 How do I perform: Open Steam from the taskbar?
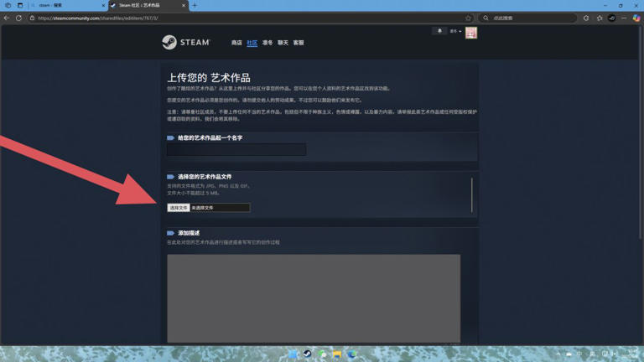coord(307,354)
